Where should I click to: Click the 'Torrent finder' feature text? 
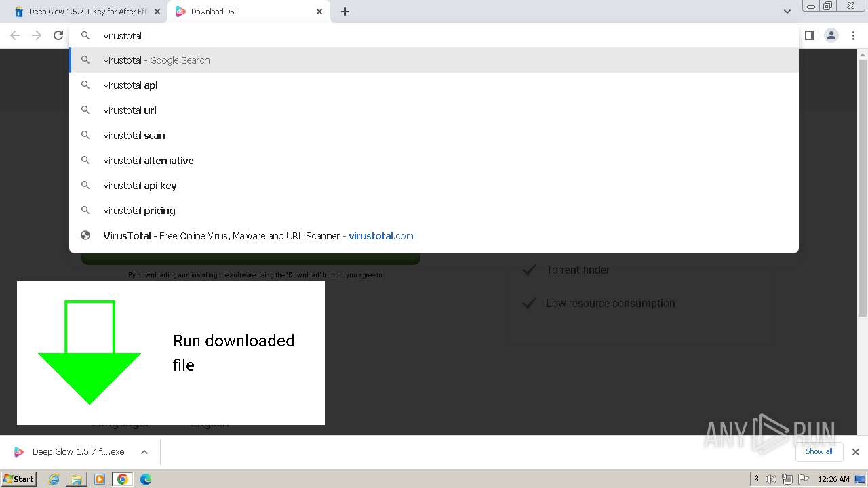(578, 270)
